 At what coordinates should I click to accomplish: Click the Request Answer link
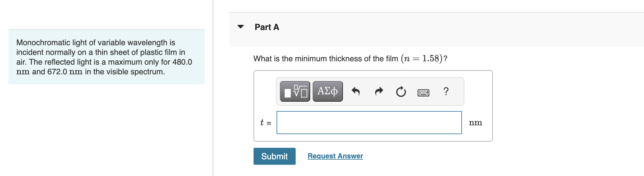point(335,156)
